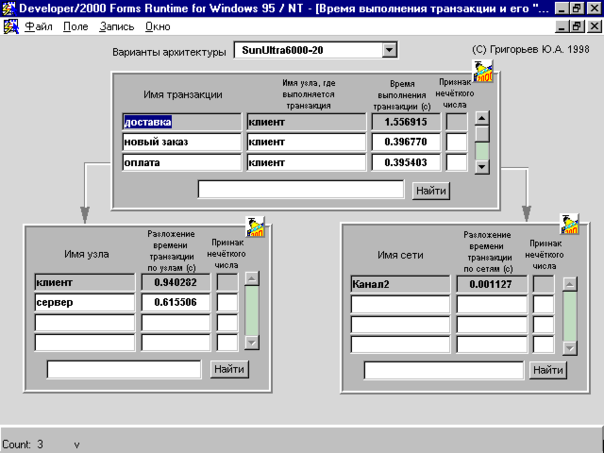Select клиент in the node name list
This screenshot has width=604, height=453.
[85, 282]
